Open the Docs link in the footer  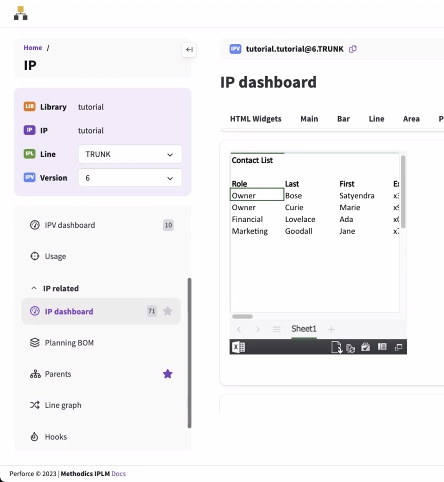click(119, 474)
